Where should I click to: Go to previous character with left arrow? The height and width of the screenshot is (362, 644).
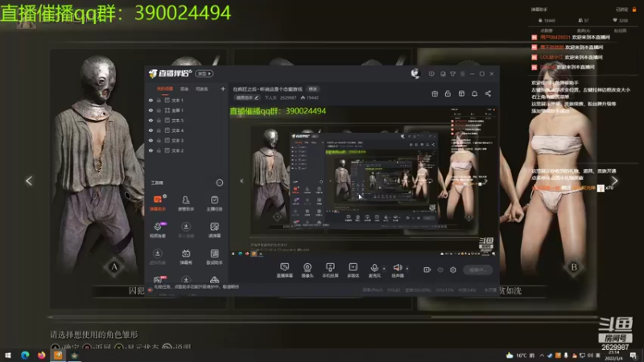[29, 180]
